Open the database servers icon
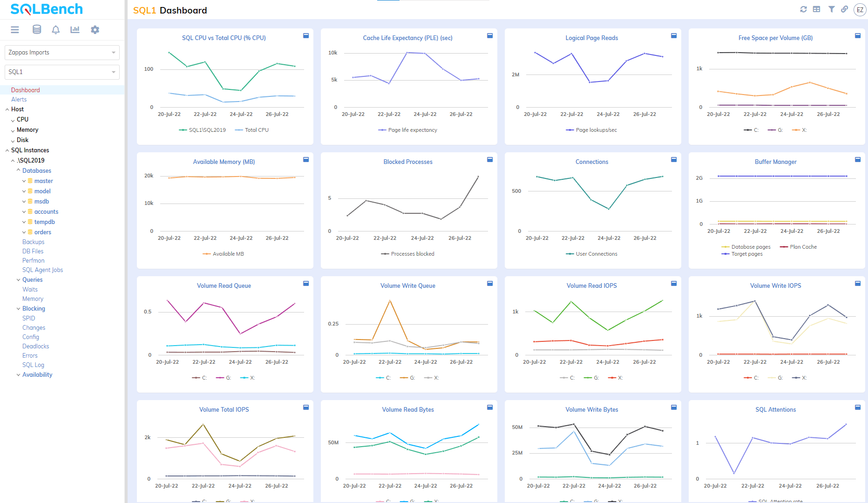Screen dimensions: 868x503 coord(37,30)
